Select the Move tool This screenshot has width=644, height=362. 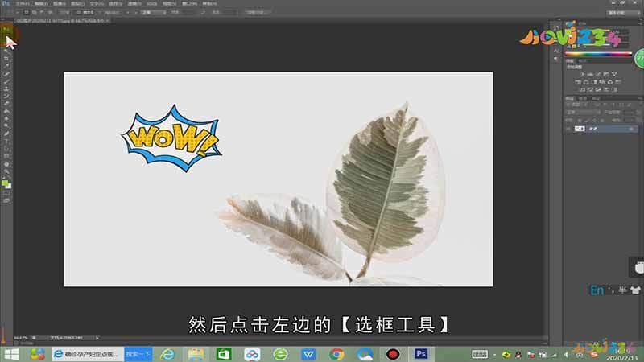pos(6,29)
